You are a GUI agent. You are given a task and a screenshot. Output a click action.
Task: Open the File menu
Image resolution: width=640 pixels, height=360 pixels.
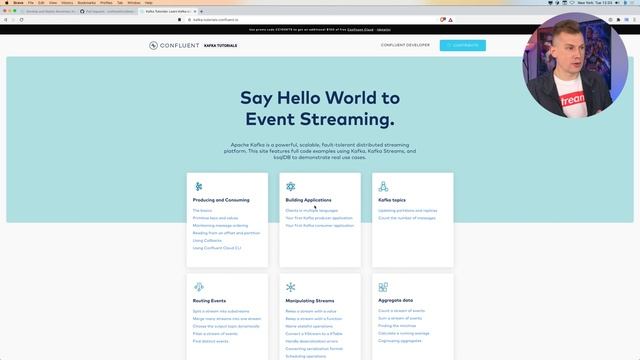(x=31, y=2)
